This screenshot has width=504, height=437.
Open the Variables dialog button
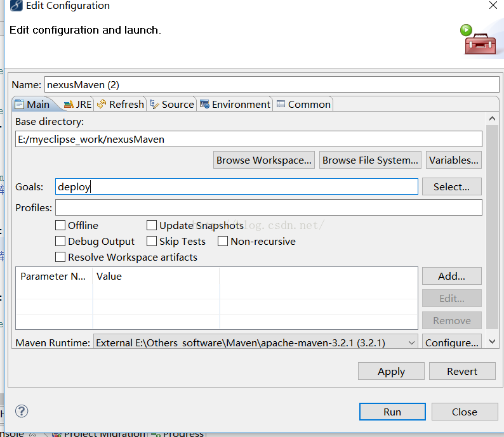point(453,160)
